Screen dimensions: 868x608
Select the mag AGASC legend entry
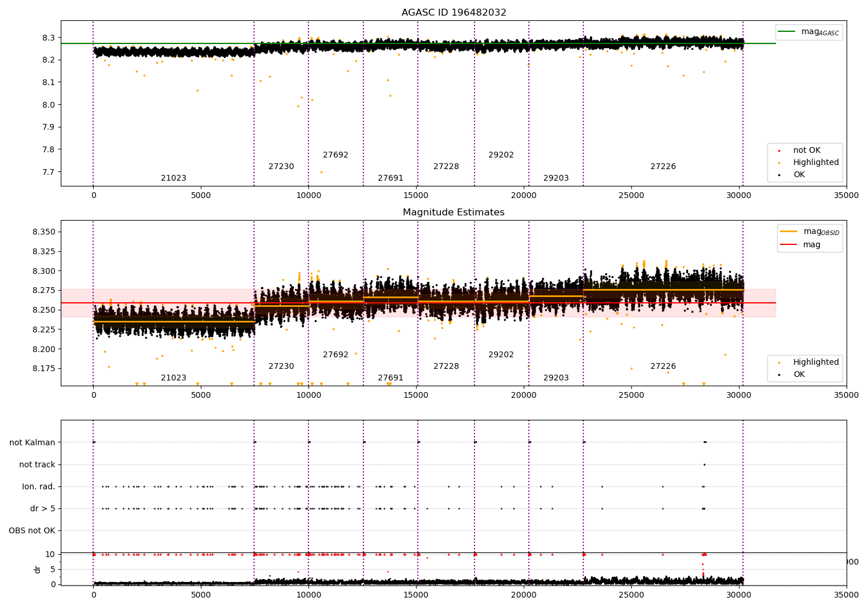(x=809, y=32)
